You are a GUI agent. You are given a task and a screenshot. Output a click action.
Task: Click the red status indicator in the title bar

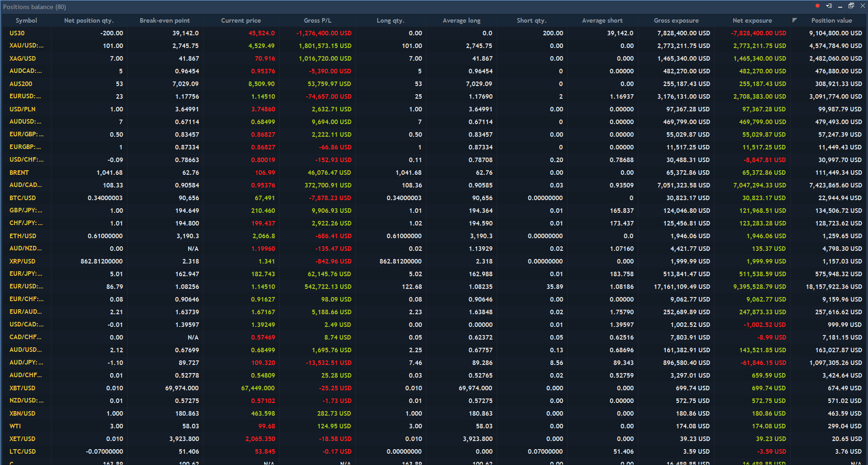[x=817, y=5]
